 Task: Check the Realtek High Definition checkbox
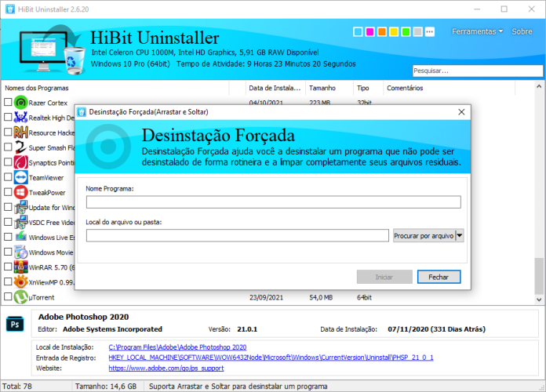(8, 117)
